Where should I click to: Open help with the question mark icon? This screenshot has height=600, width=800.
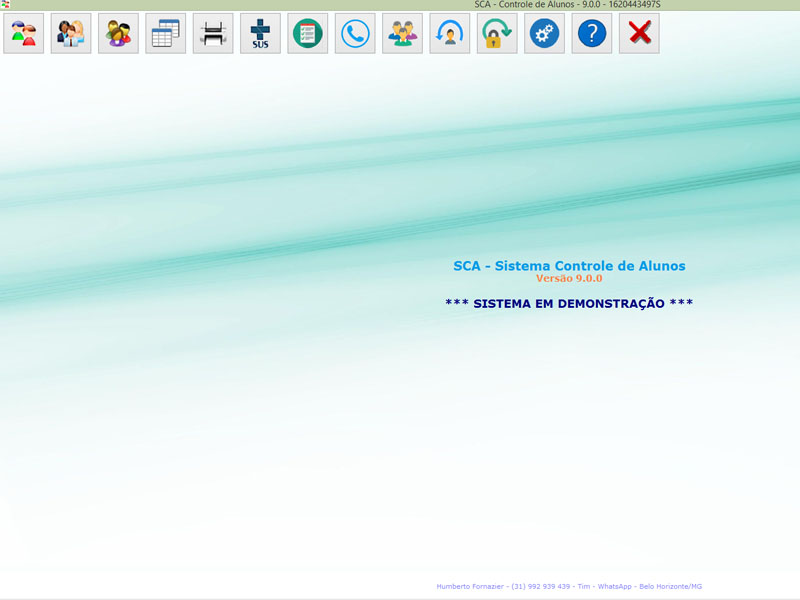[592, 34]
